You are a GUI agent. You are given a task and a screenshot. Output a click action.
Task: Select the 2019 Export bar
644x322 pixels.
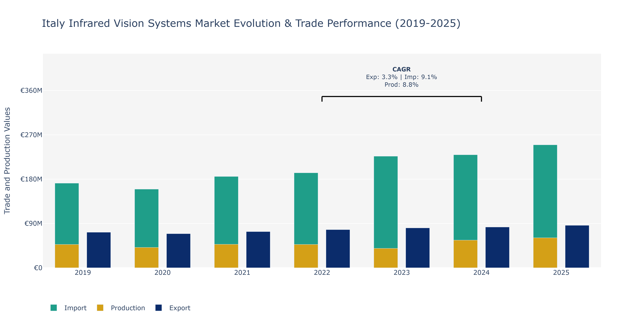pos(99,250)
